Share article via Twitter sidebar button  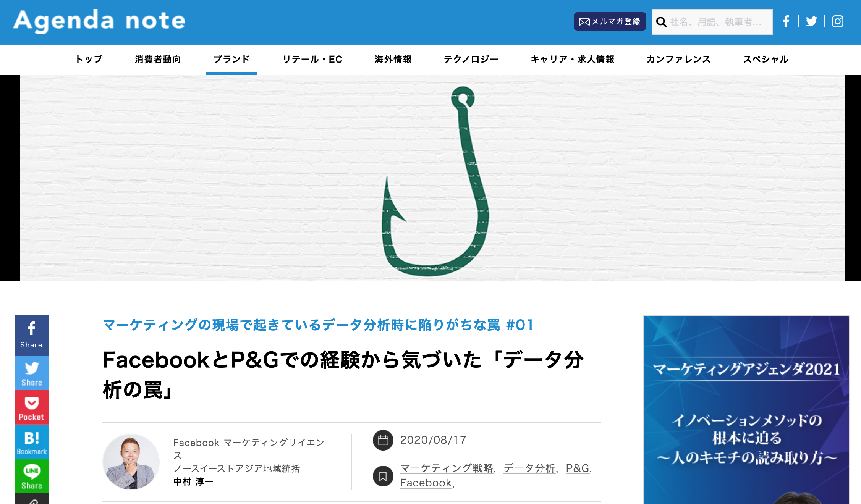tap(32, 373)
